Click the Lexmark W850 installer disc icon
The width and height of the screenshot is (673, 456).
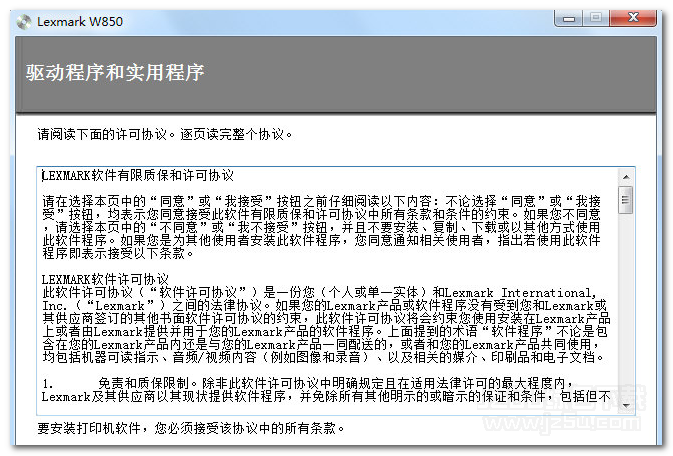point(24,22)
